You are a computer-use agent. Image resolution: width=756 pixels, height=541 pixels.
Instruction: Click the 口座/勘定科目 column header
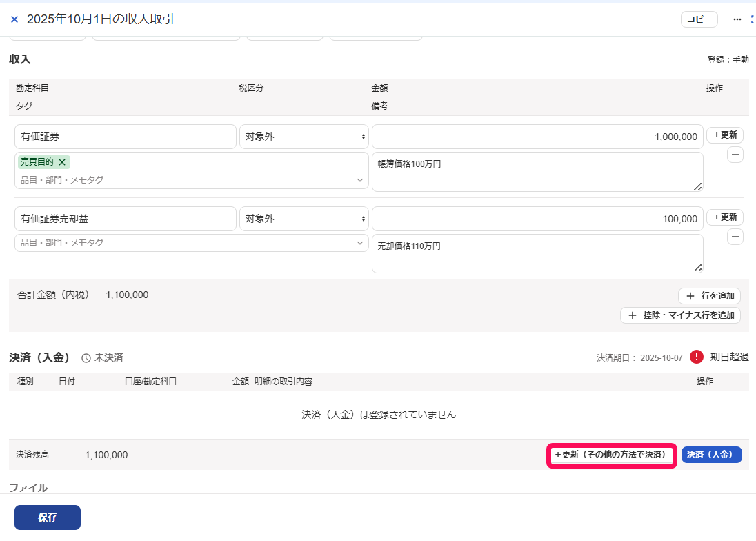tap(150, 382)
